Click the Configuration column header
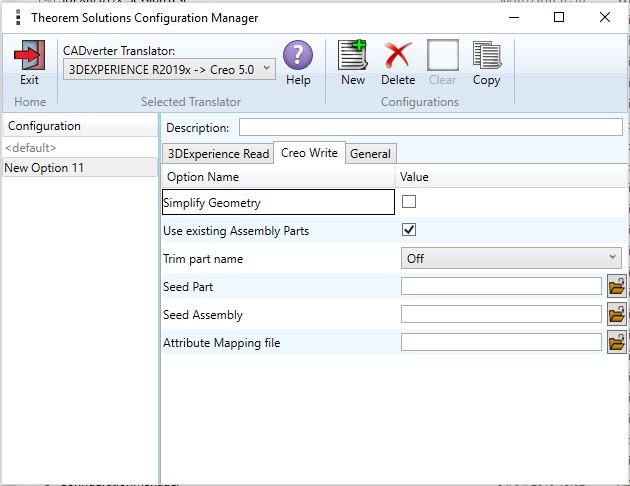The width and height of the screenshot is (630, 486). point(80,126)
